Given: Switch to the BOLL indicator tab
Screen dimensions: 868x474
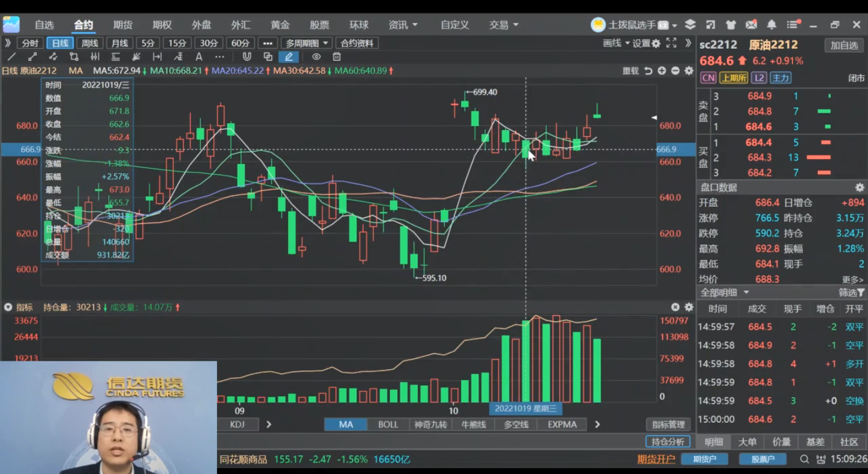Looking at the screenshot, I should point(388,424).
